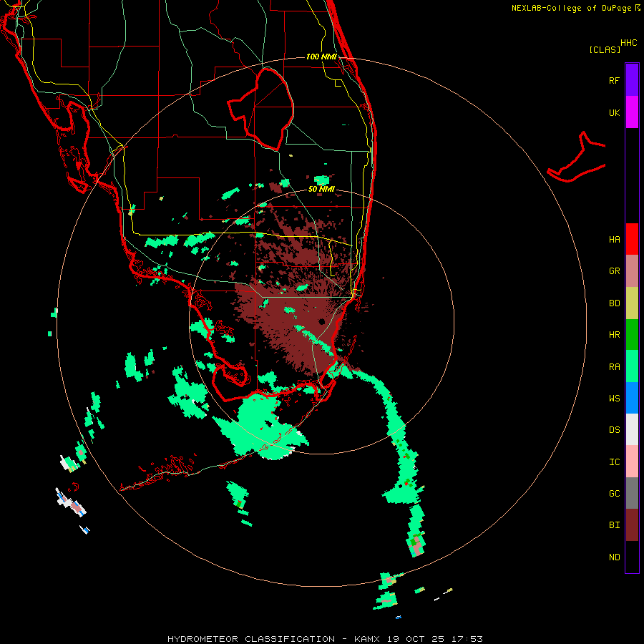Click the HYDROMETEOR CLASSIFICATION title text
644x644 pixels.
pos(251,639)
